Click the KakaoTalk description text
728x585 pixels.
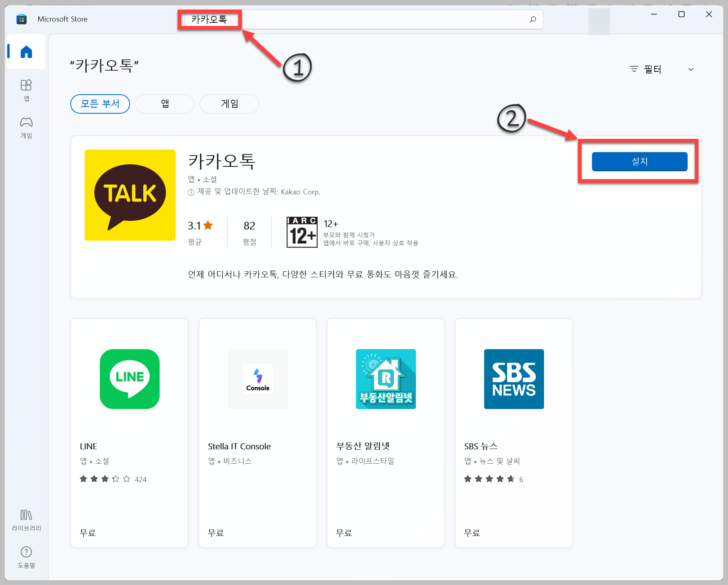point(323,274)
